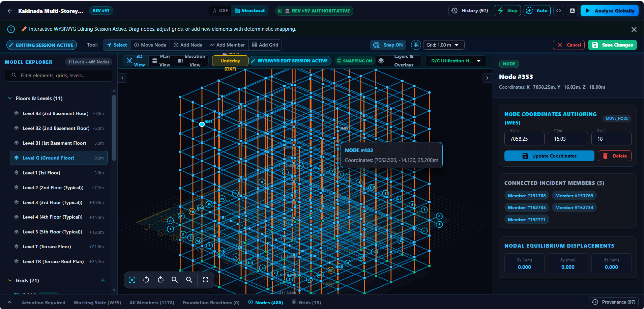Toggle Auto mode
Screen dimensions: 644x309
pos(537,11)
